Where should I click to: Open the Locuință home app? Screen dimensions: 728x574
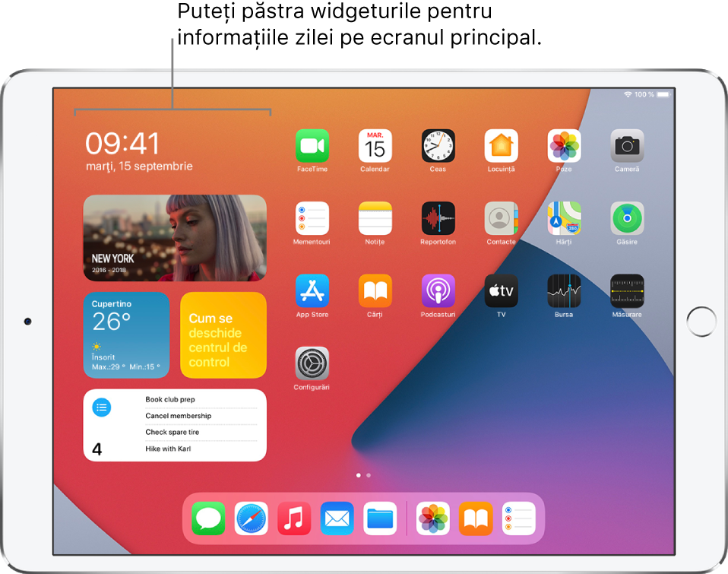pos(501,145)
